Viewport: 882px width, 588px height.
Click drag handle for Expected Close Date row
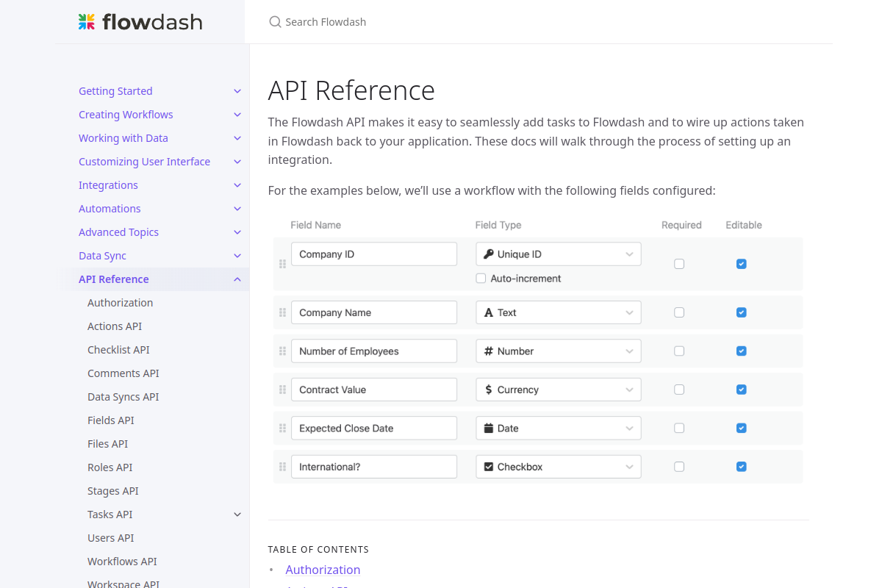pyautogui.click(x=282, y=428)
